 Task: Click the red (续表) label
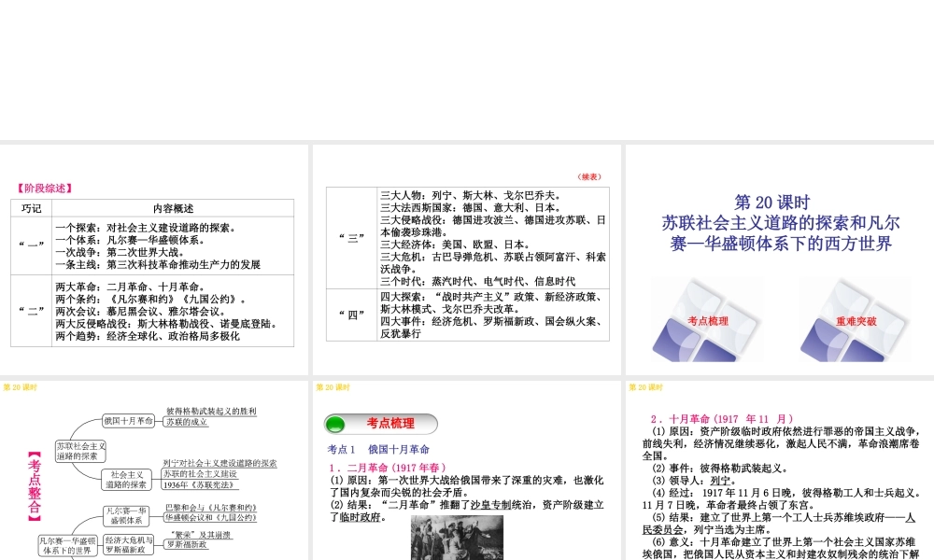point(589,176)
